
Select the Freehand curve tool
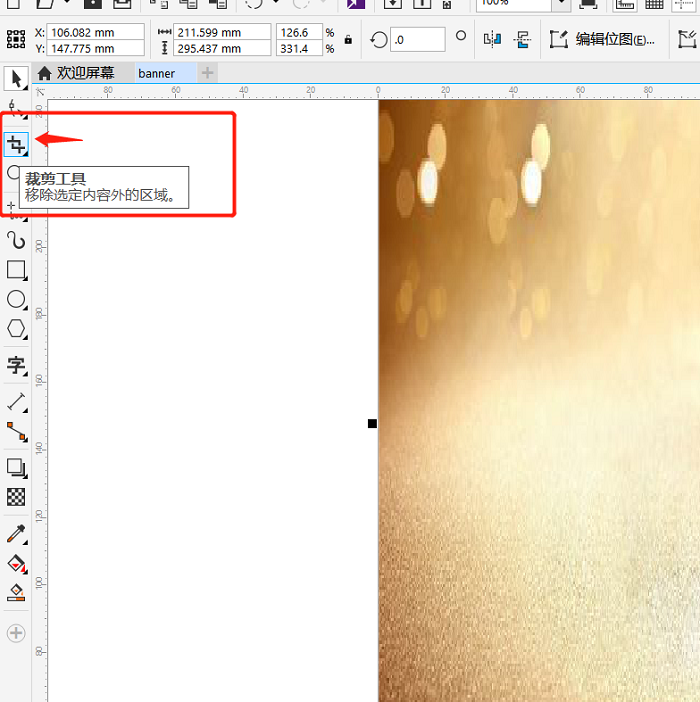tap(16, 240)
